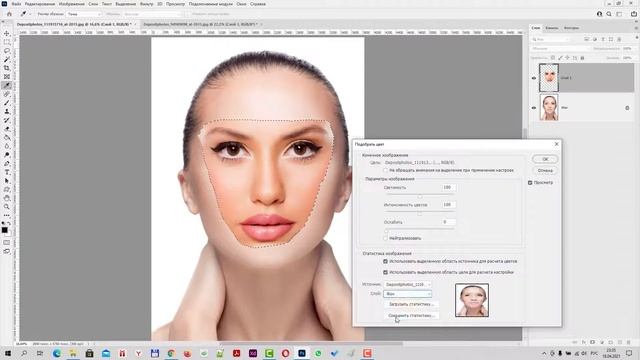Hide the Фон layer with eye icon
This screenshot has width=640, height=360.
(534, 108)
